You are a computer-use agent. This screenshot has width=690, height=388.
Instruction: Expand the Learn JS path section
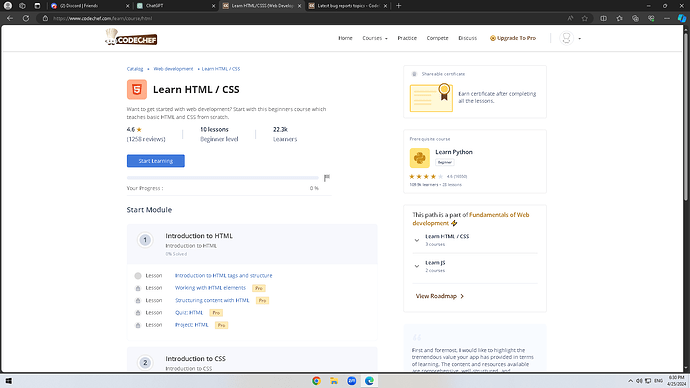[417, 266]
